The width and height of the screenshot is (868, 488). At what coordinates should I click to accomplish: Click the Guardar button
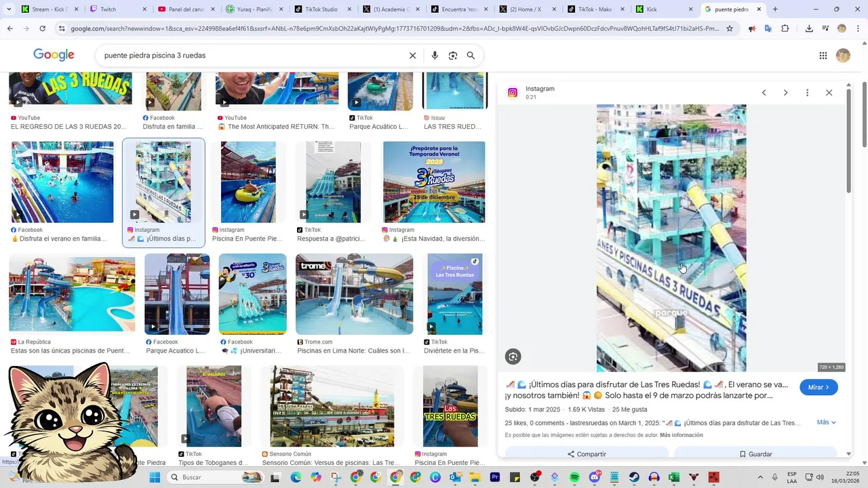pyautogui.click(x=755, y=453)
